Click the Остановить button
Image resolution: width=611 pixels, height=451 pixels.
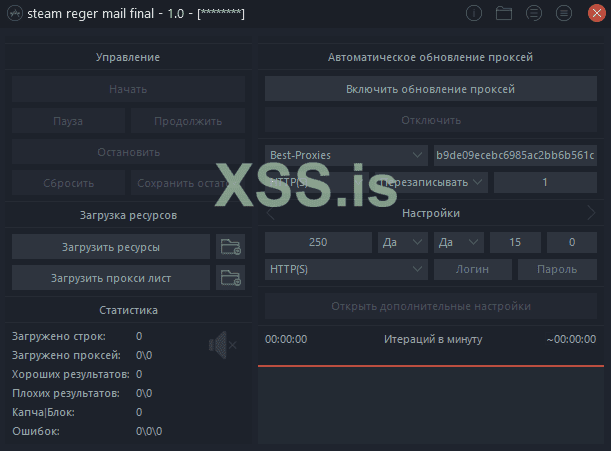(128, 152)
